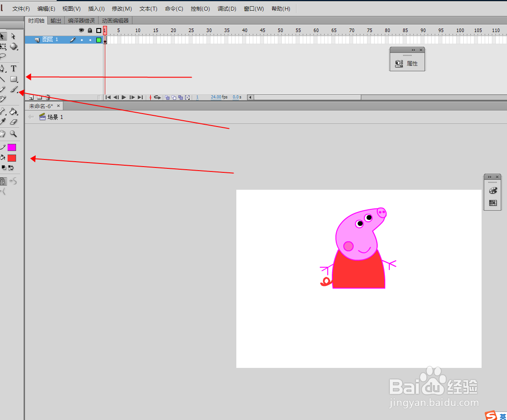Image resolution: width=507 pixels, height=420 pixels.
Task: Open the 文本(T) menu
Action: pos(148,9)
